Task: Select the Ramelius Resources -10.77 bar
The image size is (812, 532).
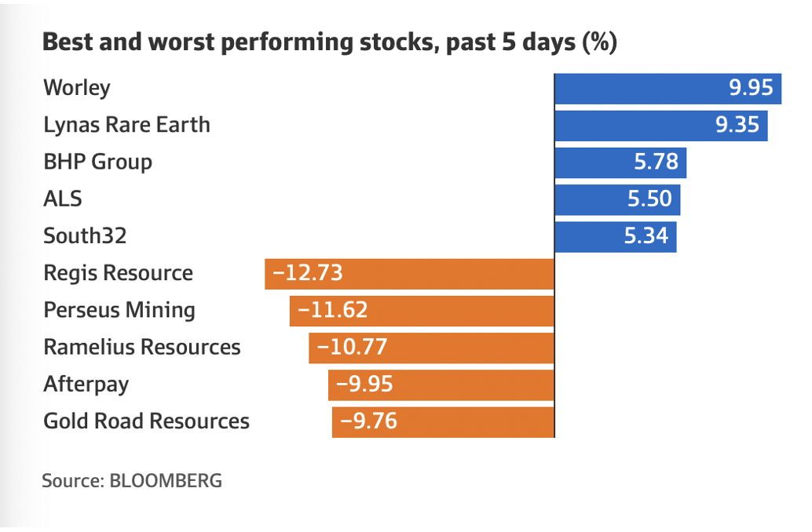Action: (431, 347)
